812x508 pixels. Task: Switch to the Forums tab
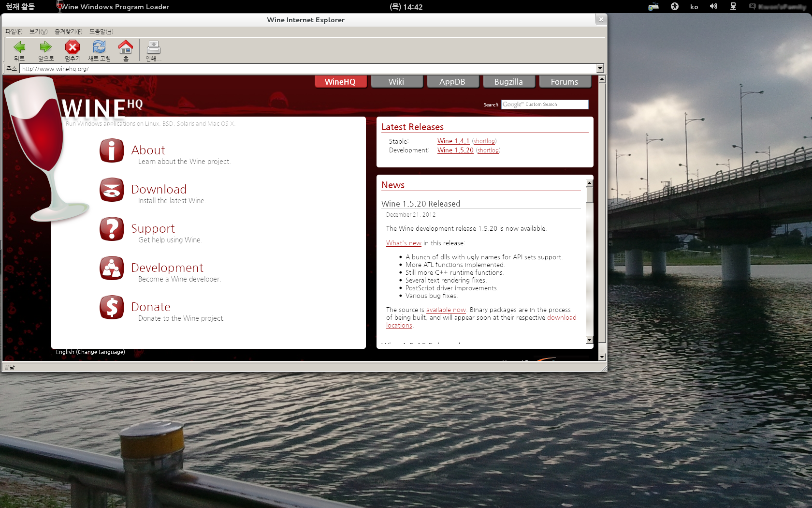565,82
